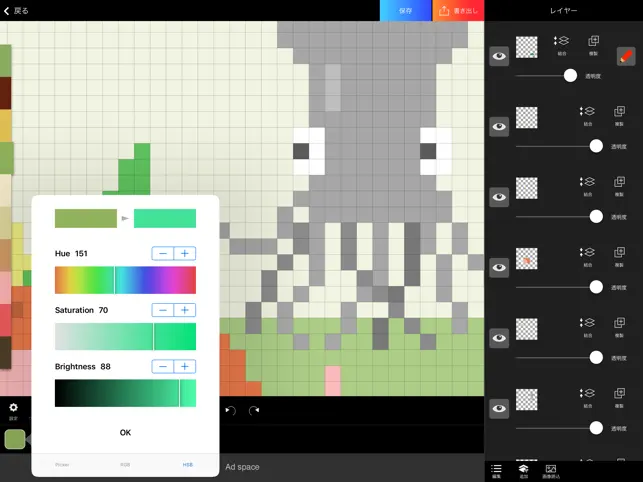Click the Saturation gradient slider bar
The image size is (643, 482).
click(x=125, y=336)
